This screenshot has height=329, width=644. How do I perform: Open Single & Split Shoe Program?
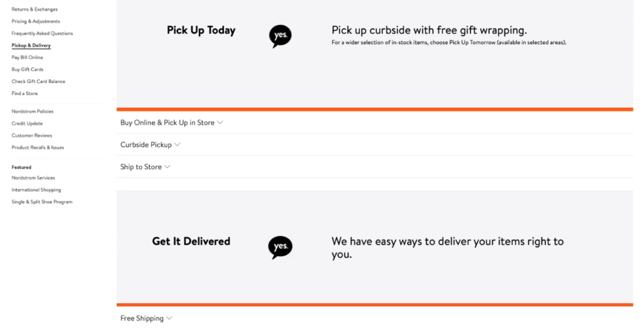tap(42, 202)
